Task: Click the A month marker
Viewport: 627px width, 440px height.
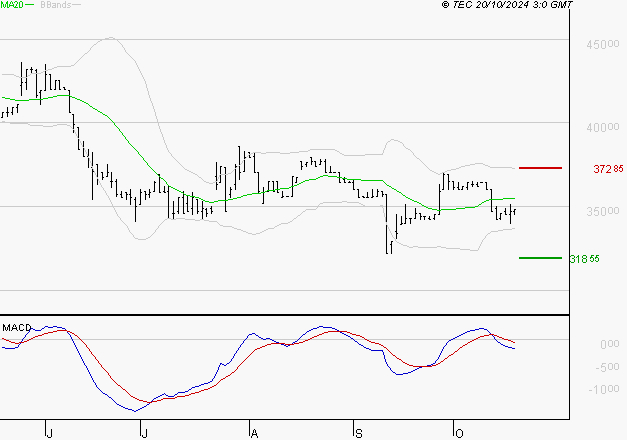Action: click(x=254, y=434)
